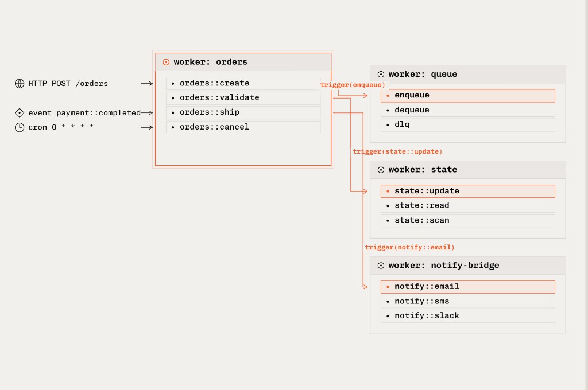Click the target icon in worker: notify-bridge header
Image resolution: width=588 pixels, height=390 pixels.
[381, 266]
